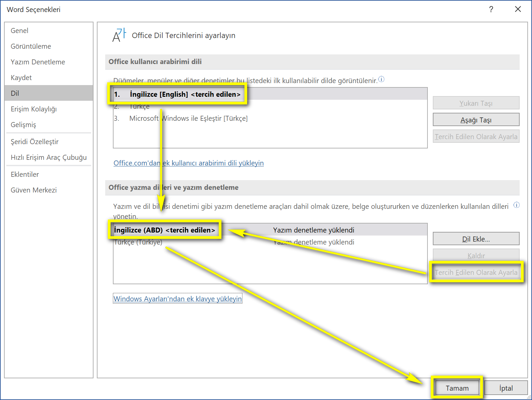The height and width of the screenshot is (400, 532).
Task: Click the Kaldır button
Action: [x=476, y=256]
